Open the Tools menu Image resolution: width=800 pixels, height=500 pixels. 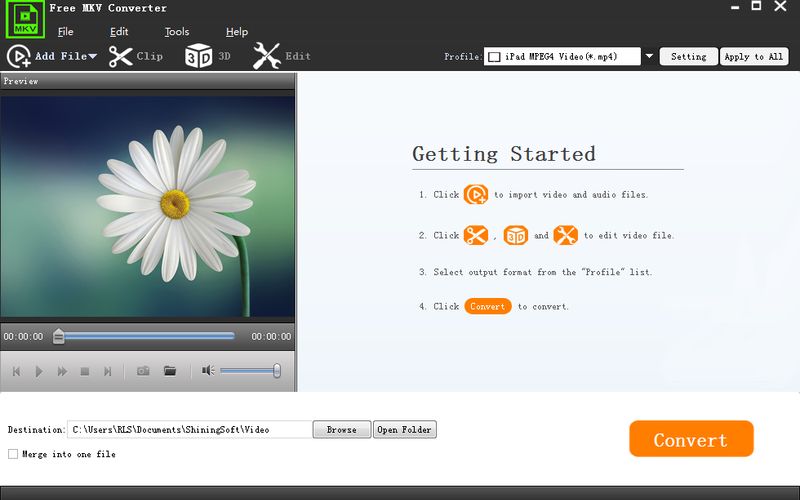point(177,32)
